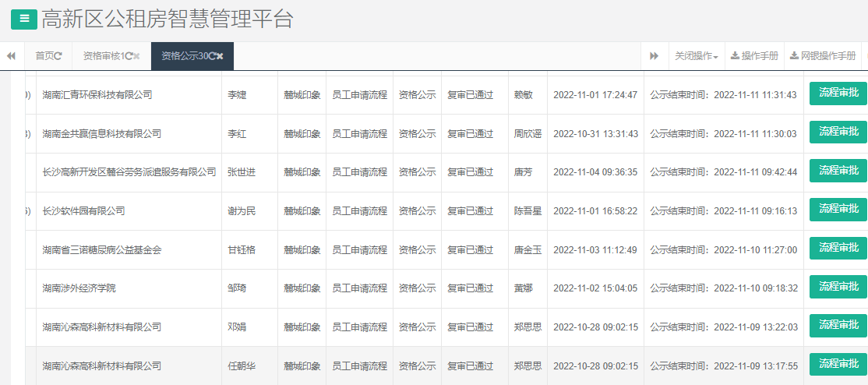Click 郑思思 in 邓娟's row
The width and height of the screenshot is (868, 385).
coord(528,327)
